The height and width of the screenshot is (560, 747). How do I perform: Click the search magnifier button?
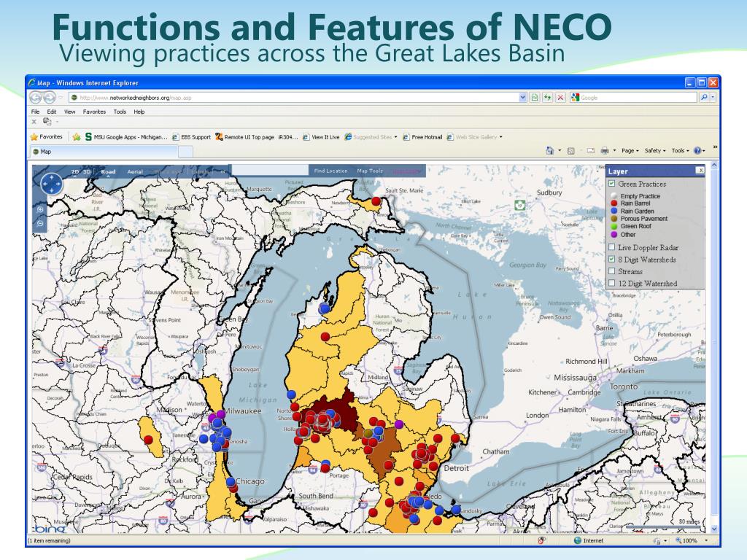704,98
